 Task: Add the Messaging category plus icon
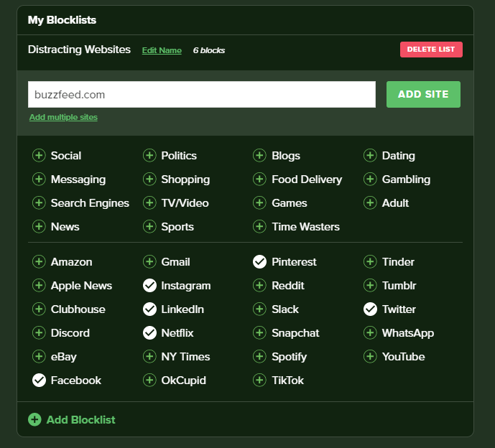pyautogui.click(x=39, y=179)
